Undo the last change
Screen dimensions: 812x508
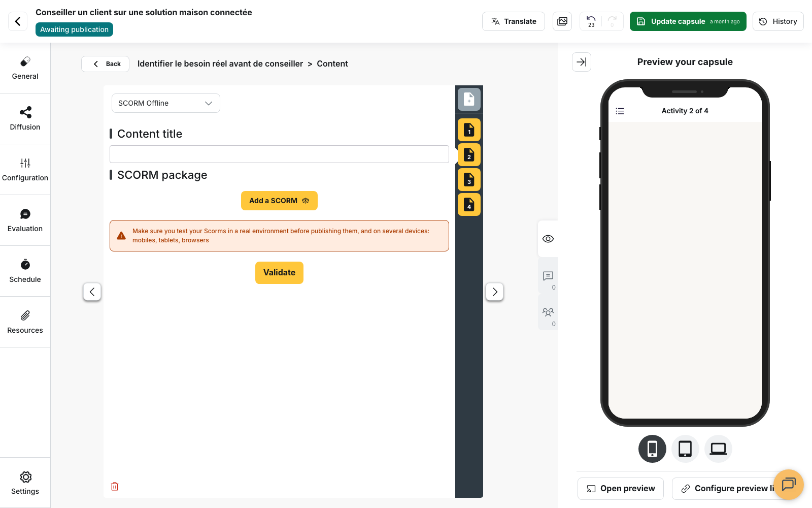[591, 21]
